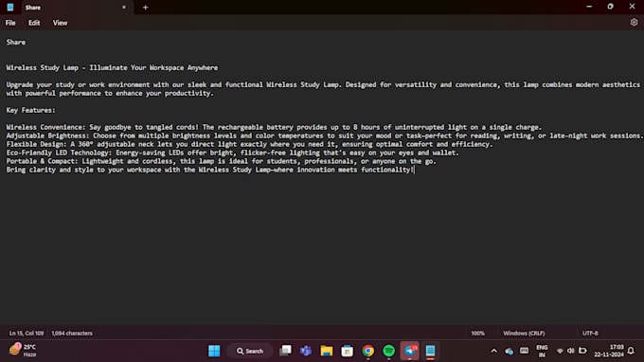This screenshot has width=644, height=362.
Task: Open File Explorer from taskbar
Action: [x=327, y=351]
